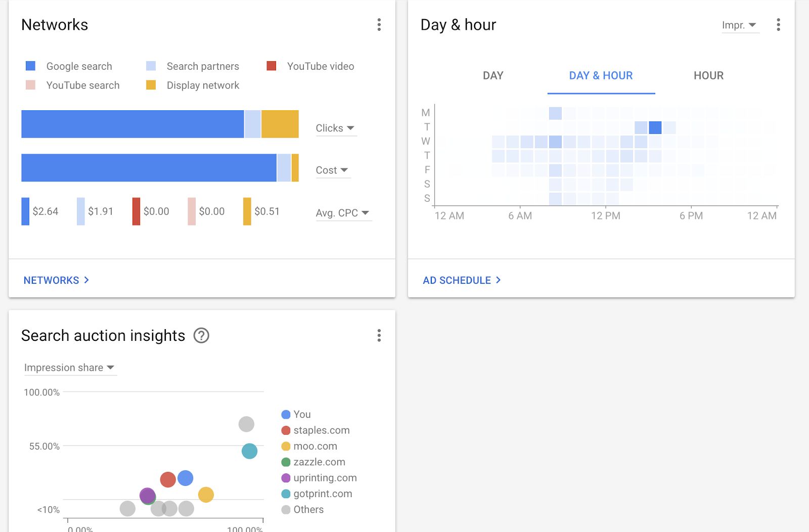Click the 6 AM axis label

coord(520,216)
